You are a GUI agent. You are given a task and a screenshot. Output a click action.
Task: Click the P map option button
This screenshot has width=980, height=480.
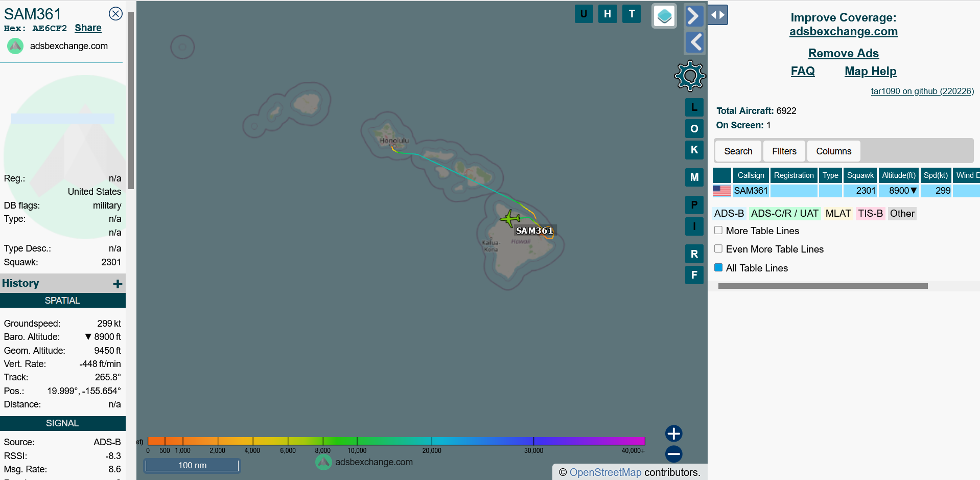(x=694, y=205)
